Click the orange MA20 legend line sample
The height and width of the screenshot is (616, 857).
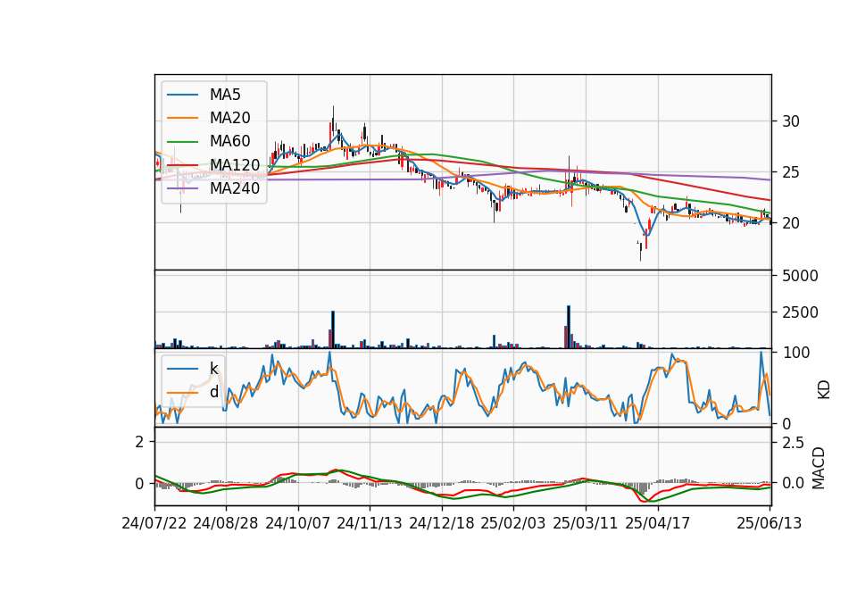coord(182,119)
